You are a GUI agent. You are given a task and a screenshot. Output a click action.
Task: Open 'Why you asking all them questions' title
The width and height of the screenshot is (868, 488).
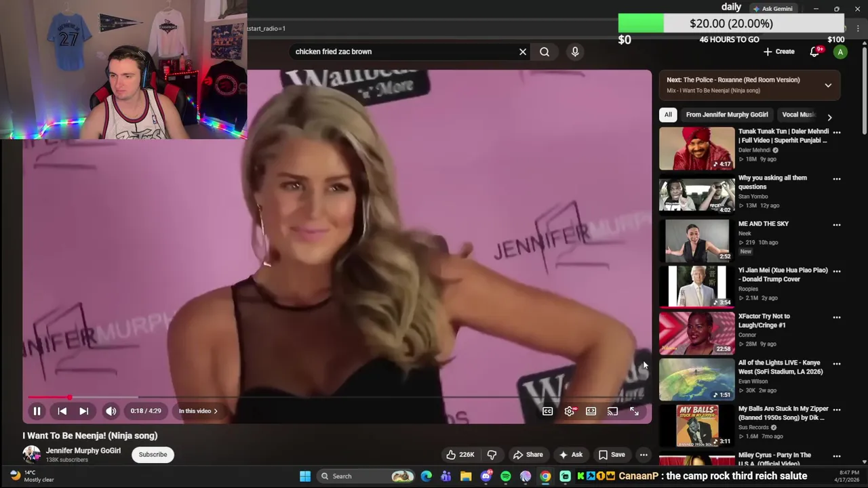tap(772, 182)
